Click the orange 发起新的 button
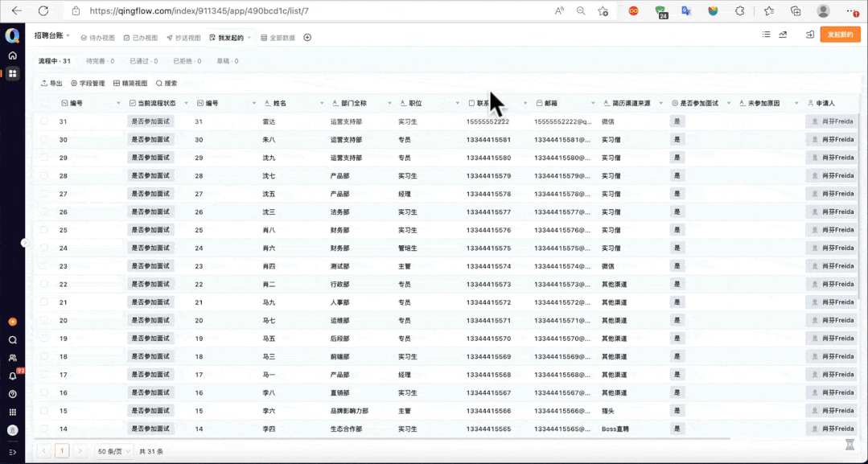This screenshot has height=464, width=868. click(840, 35)
